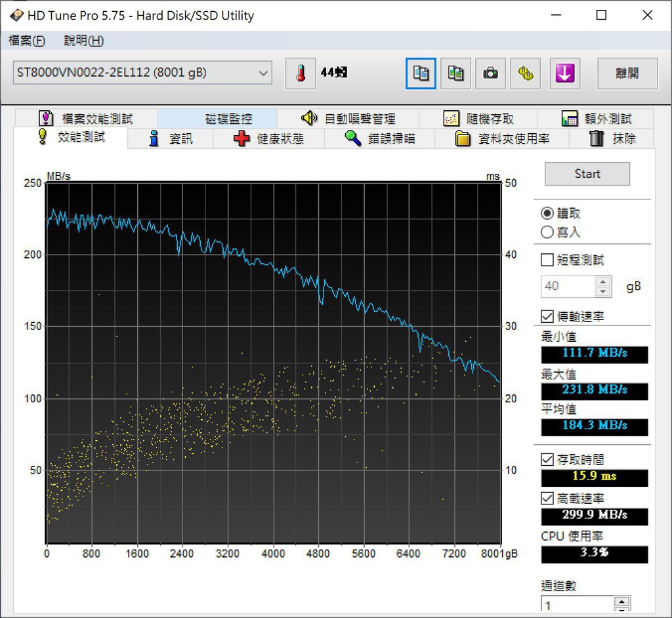672x618 pixels.
Task: Toggle the 傳輸速率 checkbox
Action: [547, 316]
